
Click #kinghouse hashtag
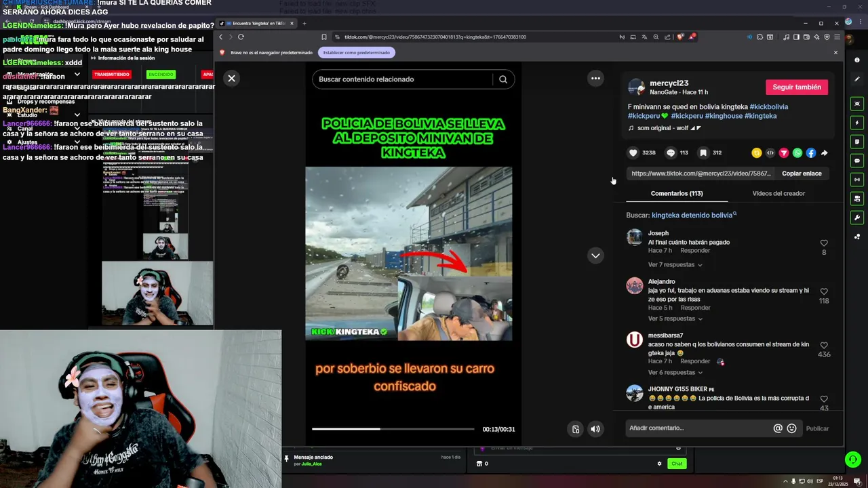tap(724, 116)
